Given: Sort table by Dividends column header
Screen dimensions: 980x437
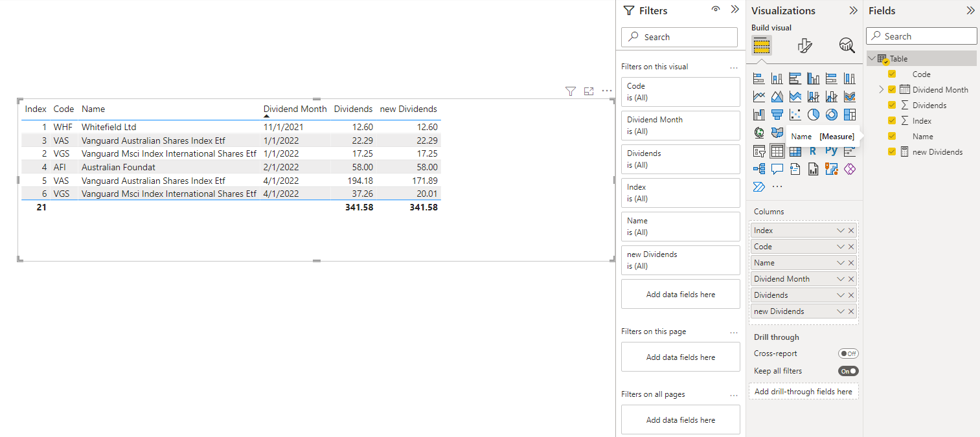Looking at the screenshot, I should tap(353, 109).
